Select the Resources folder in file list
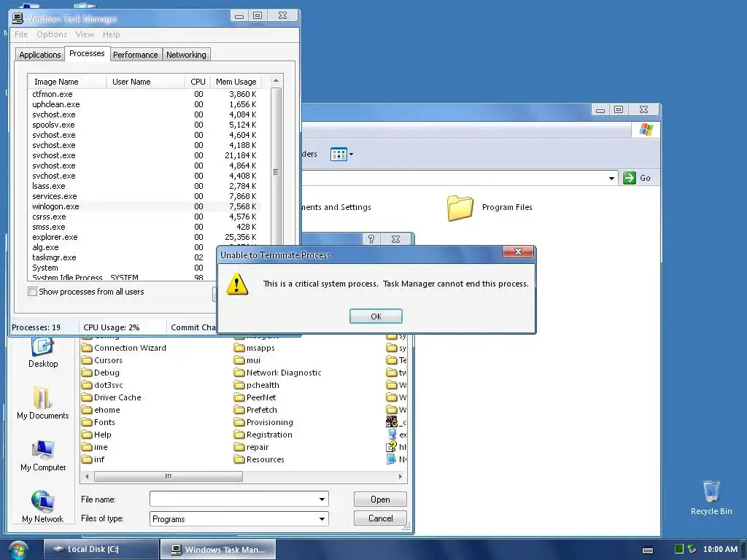Screen dimensions: 747x560 [259, 459]
